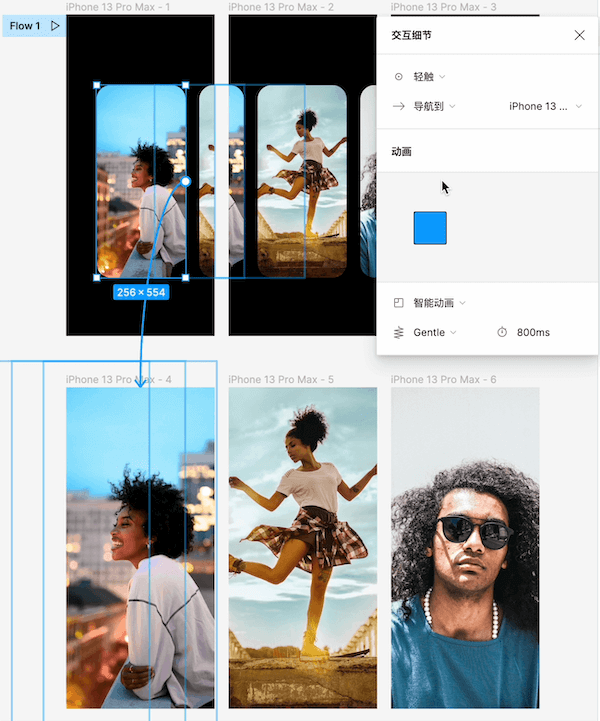This screenshot has height=721, width=600.
Task: Open the 智能动画 animation dropdown
Action: click(x=439, y=302)
